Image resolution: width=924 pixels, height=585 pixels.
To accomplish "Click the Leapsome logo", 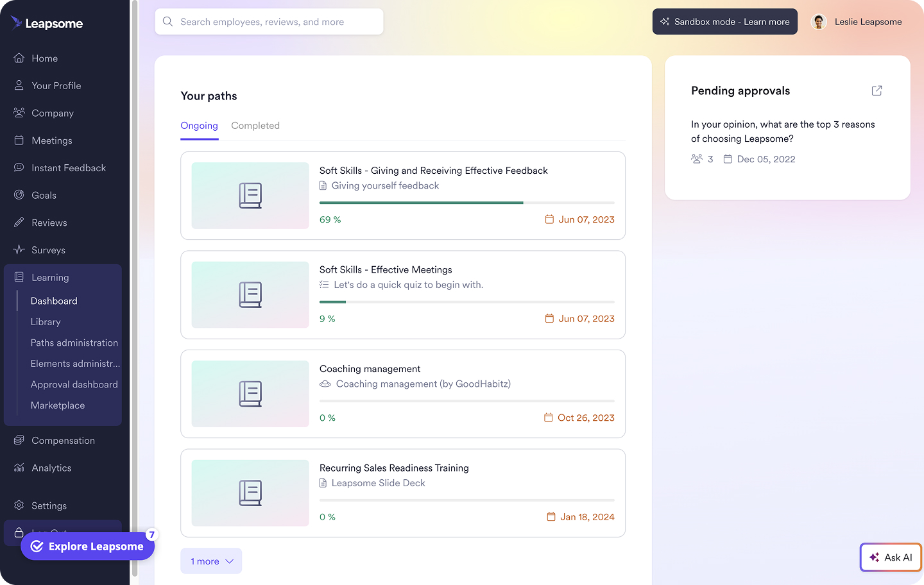I will (47, 23).
